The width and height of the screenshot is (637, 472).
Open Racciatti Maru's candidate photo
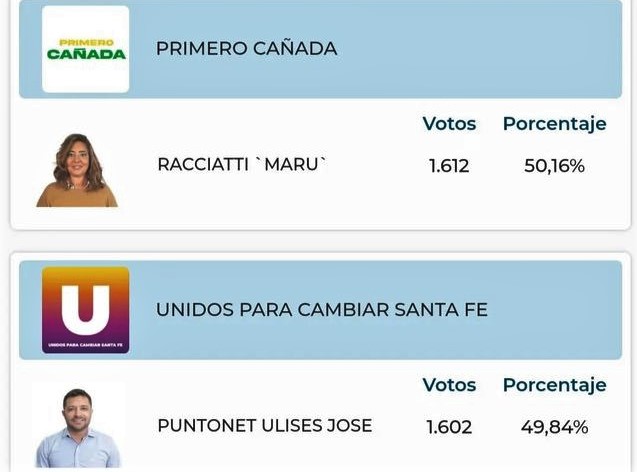[77, 170]
